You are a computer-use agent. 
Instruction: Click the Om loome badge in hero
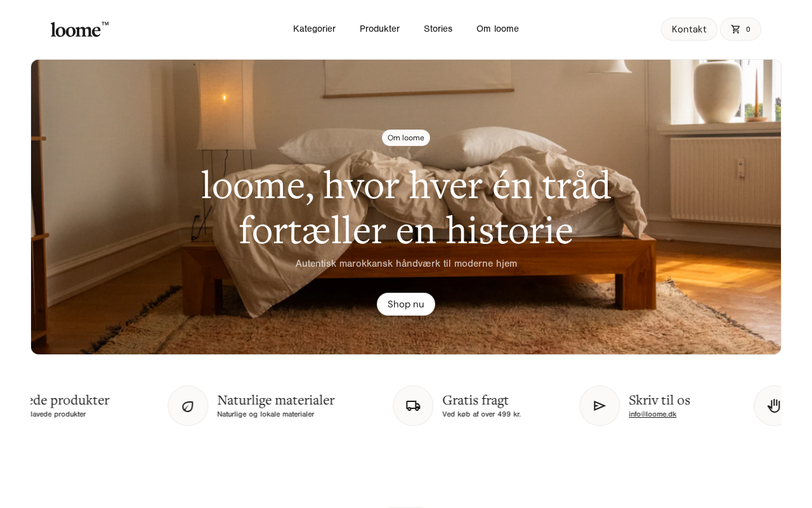point(406,138)
